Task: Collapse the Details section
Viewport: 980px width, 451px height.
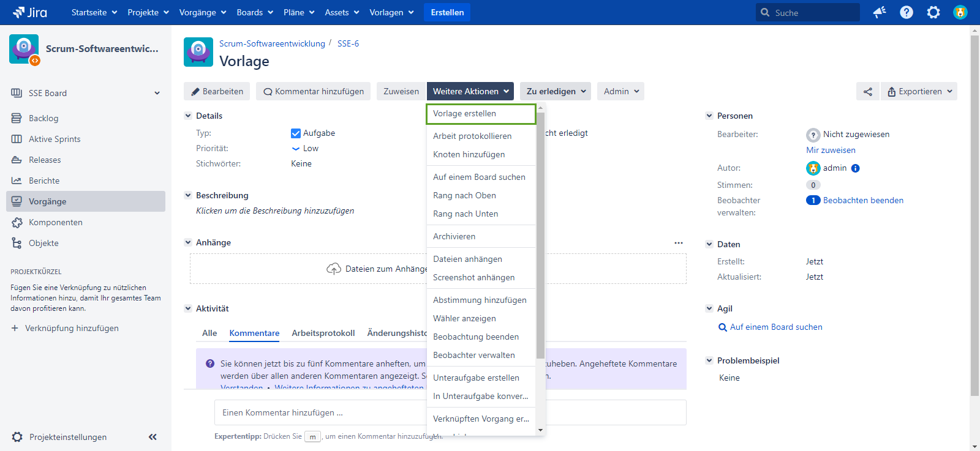Action: tap(188, 116)
